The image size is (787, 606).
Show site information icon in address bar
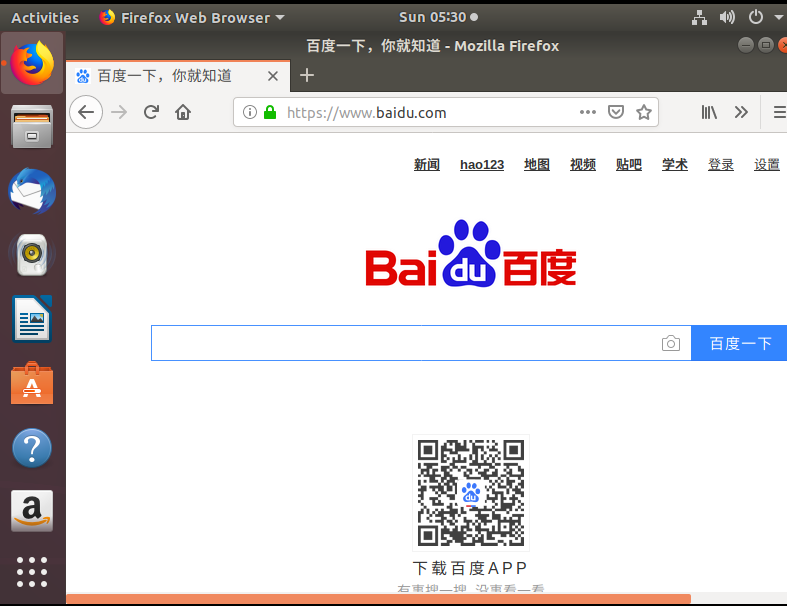249,112
